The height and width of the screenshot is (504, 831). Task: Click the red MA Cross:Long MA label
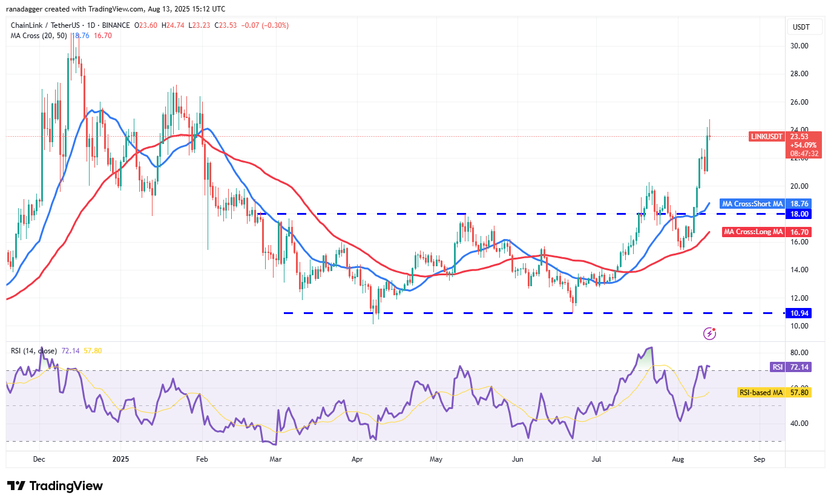754,232
